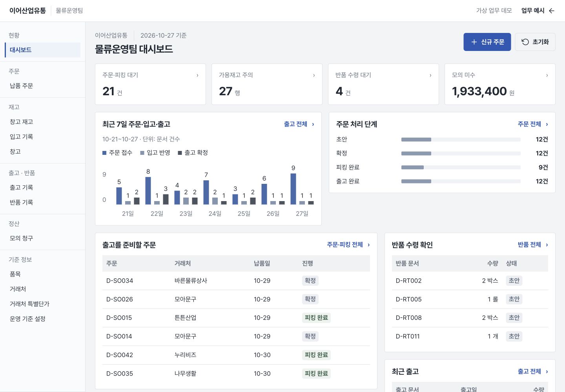This screenshot has width=565, height=392.
Task: Open 운영 기준 설정
Action: [42, 319]
